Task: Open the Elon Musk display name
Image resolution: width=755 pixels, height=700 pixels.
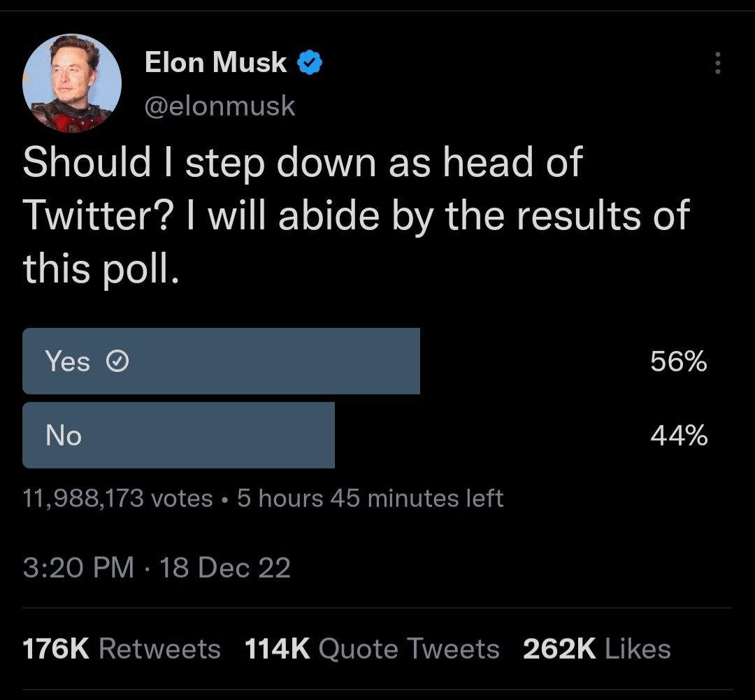Action: pos(215,62)
